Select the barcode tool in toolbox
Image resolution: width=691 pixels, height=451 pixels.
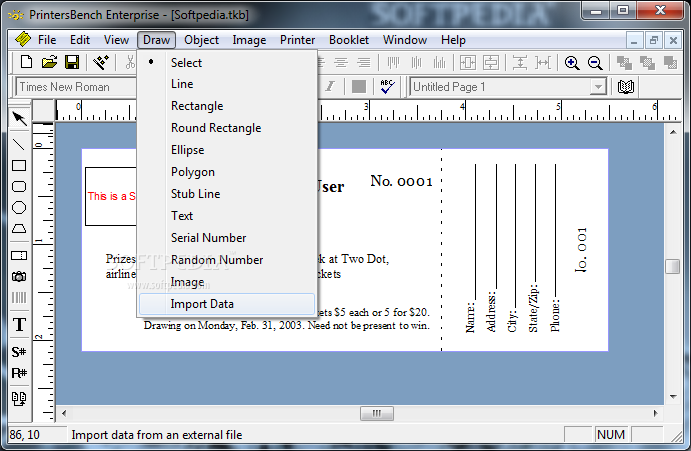pyautogui.click(x=19, y=298)
